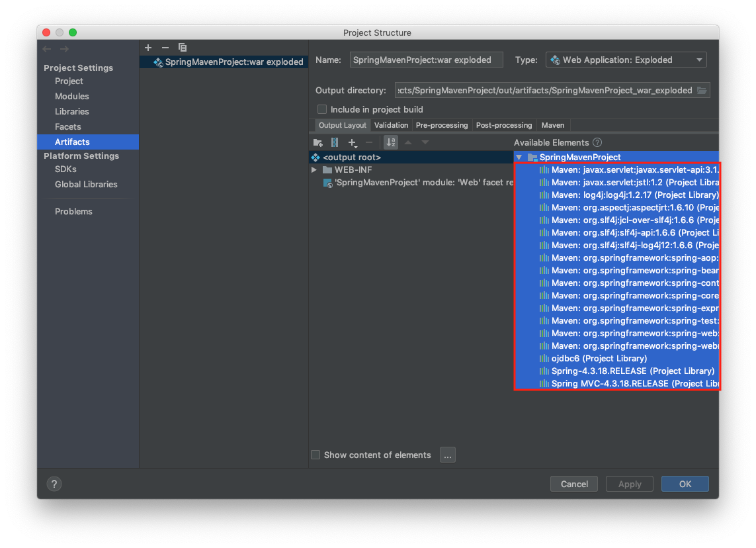The image size is (756, 548).
Task: Select Maven: javax.servlet:javax.servlet-api row
Action: click(x=617, y=170)
